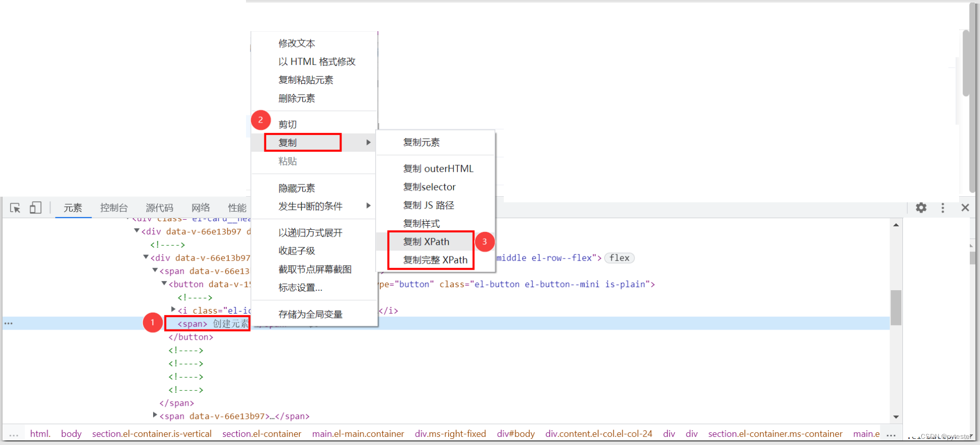The height and width of the screenshot is (445, 980).
Task: Select 复制 outerHTML
Action: (435, 169)
